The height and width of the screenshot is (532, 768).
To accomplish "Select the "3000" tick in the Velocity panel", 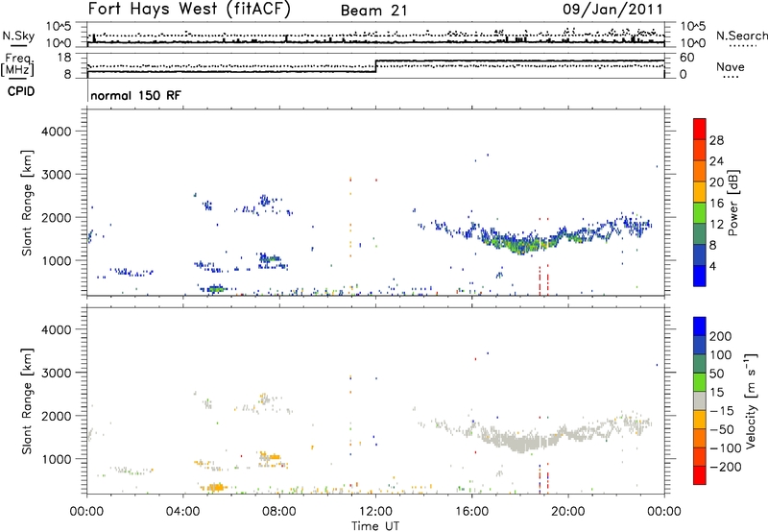I will [x=56, y=373].
